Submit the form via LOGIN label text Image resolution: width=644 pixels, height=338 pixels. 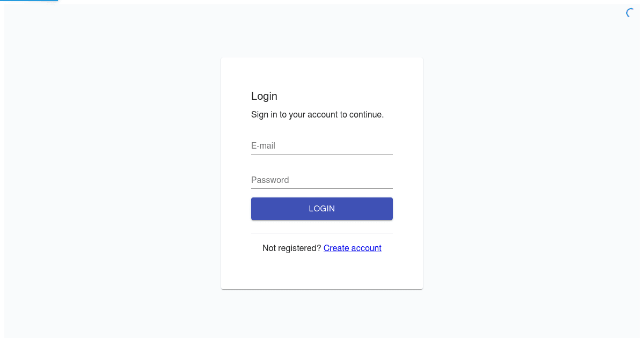coord(322,209)
